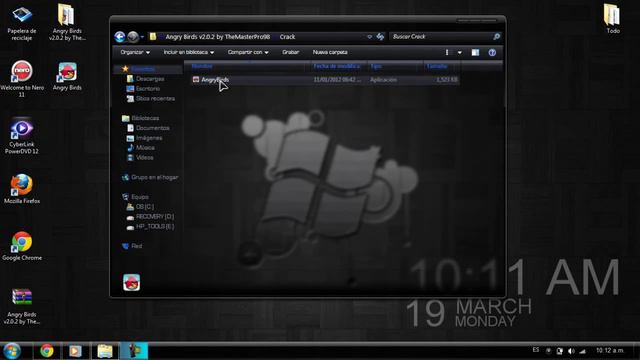
Task: Open Sitios recientes in sidebar
Action: click(x=155, y=98)
